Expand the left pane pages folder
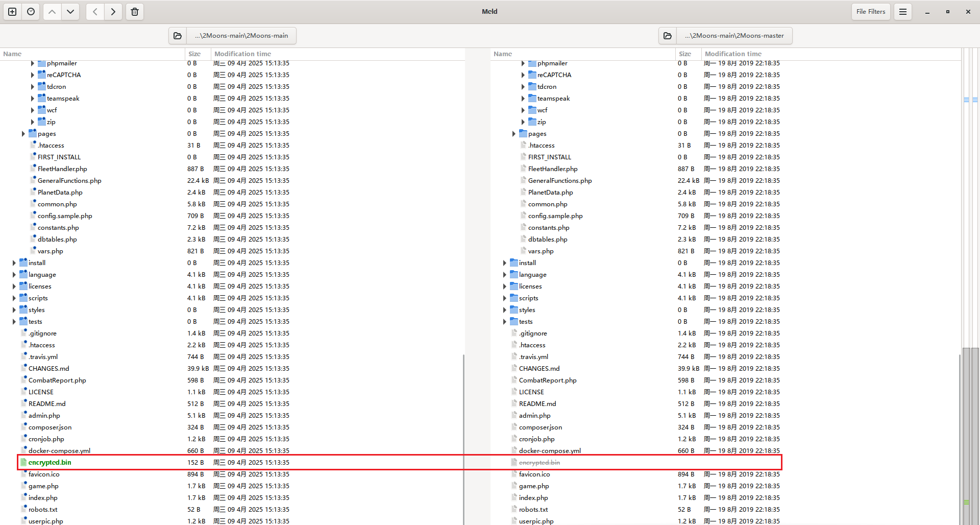Viewport: 980px width, 525px height. pos(23,134)
